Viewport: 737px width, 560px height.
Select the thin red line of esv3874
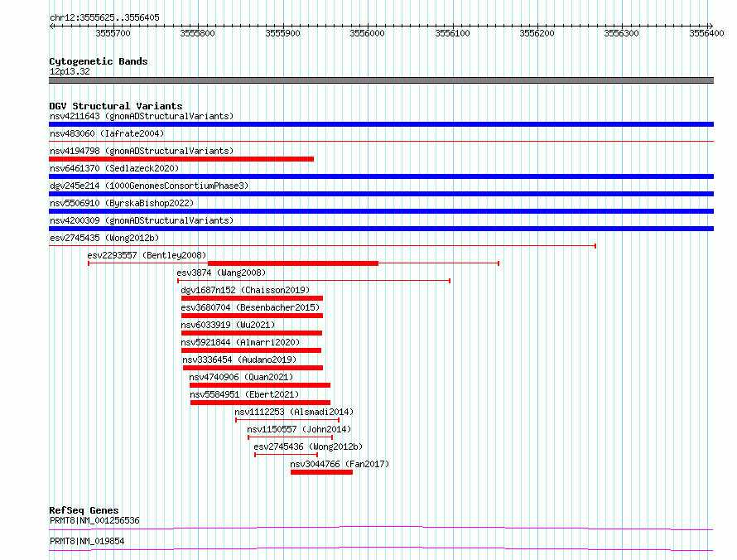click(x=314, y=281)
